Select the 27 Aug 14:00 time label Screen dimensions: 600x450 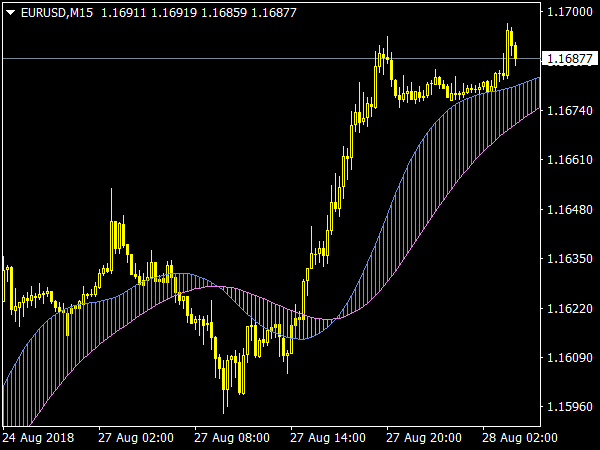[x=328, y=438]
